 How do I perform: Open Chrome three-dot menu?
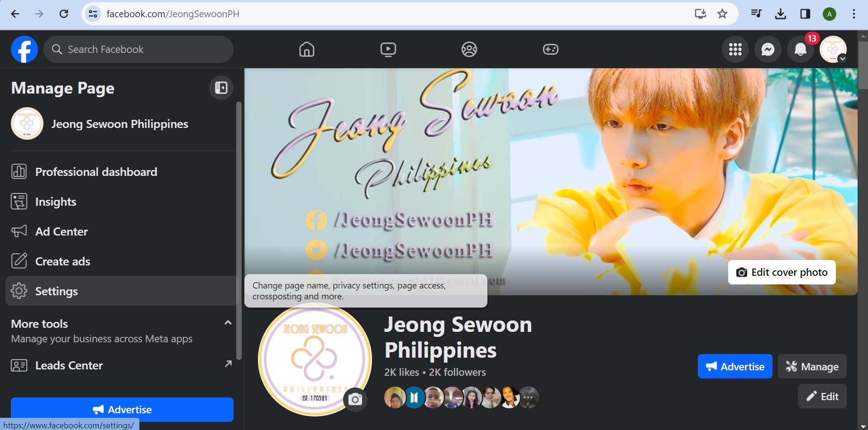tap(854, 14)
